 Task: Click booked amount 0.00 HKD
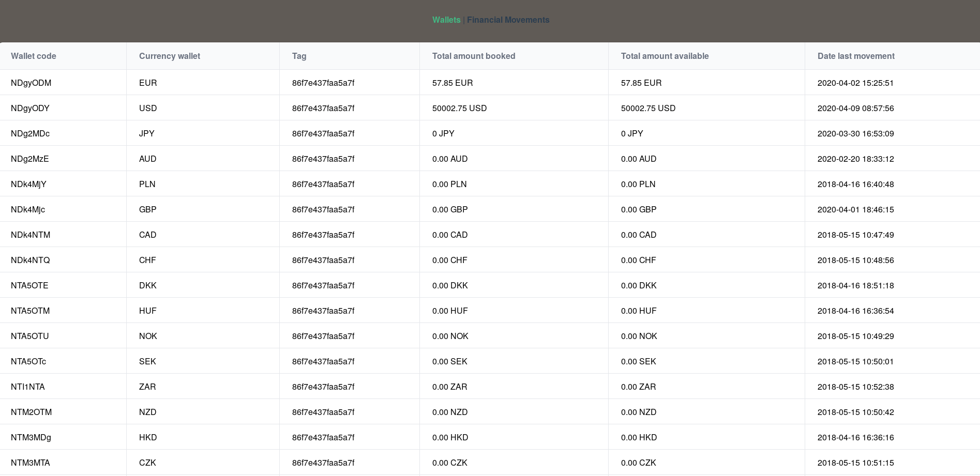click(450, 437)
